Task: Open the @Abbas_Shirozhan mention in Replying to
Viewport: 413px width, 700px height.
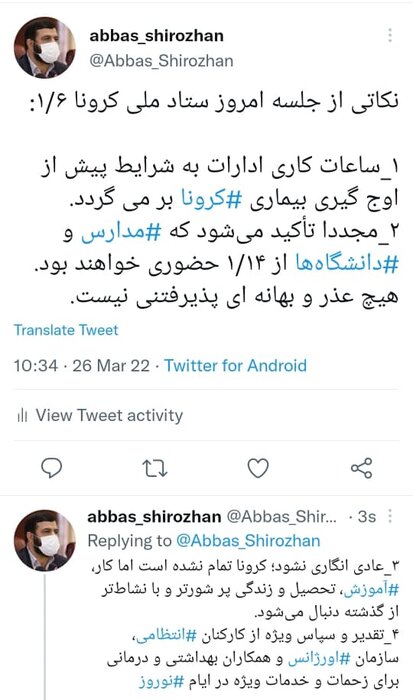Action: (x=248, y=541)
